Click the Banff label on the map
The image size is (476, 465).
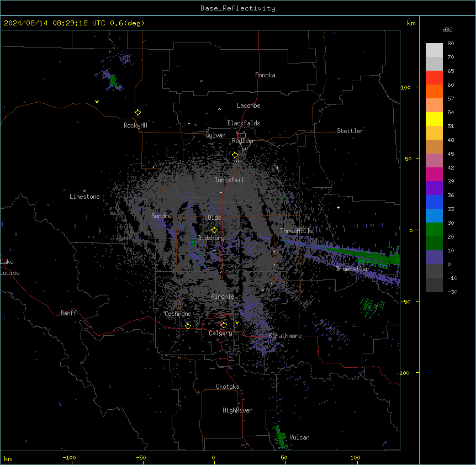click(68, 313)
